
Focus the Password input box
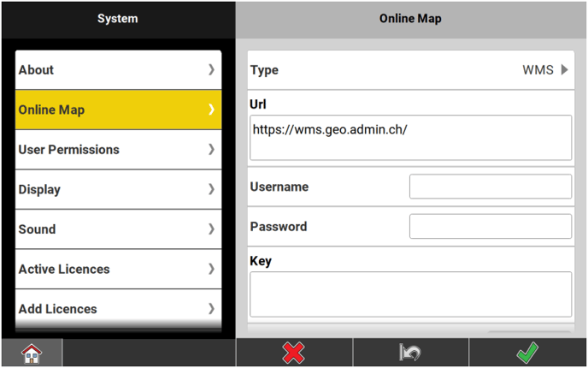point(490,227)
